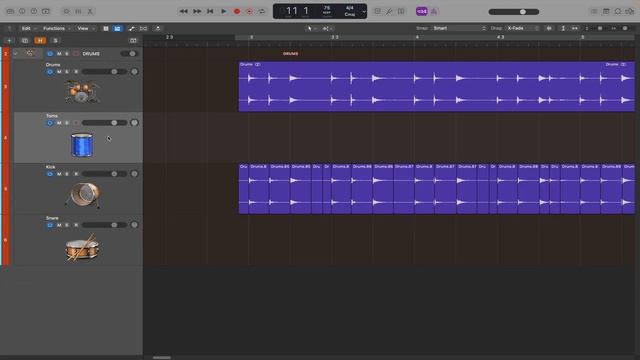Collapse the DRUMS track stack chevron
The height and width of the screenshot is (360, 640).
(x=15, y=53)
